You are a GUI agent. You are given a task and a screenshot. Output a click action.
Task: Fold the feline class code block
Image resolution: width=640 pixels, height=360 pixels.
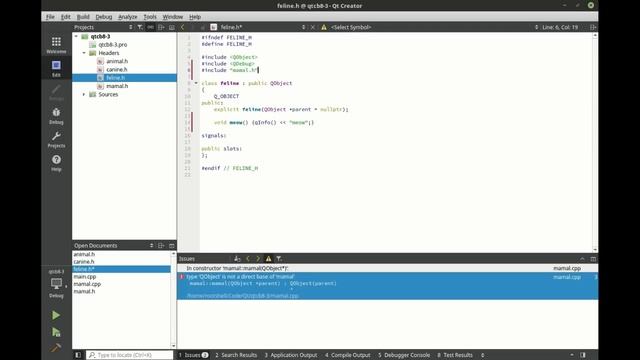click(196, 83)
